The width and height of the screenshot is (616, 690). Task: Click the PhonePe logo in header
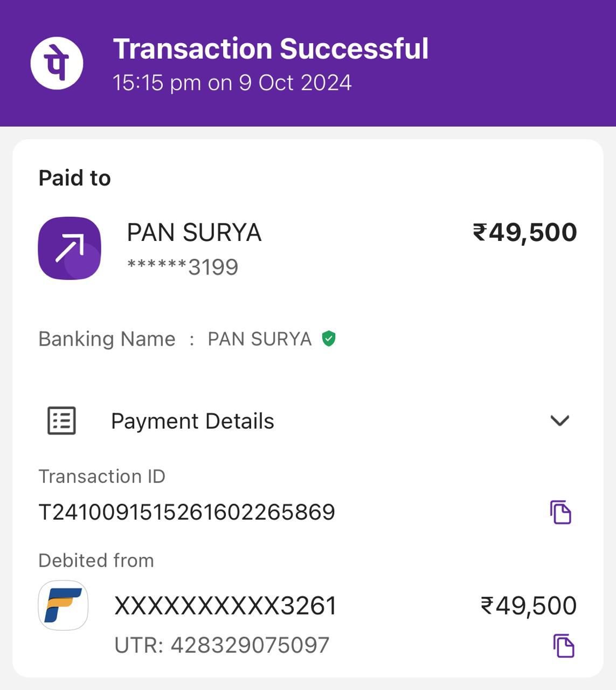pyautogui.click(x=57, y=63)
